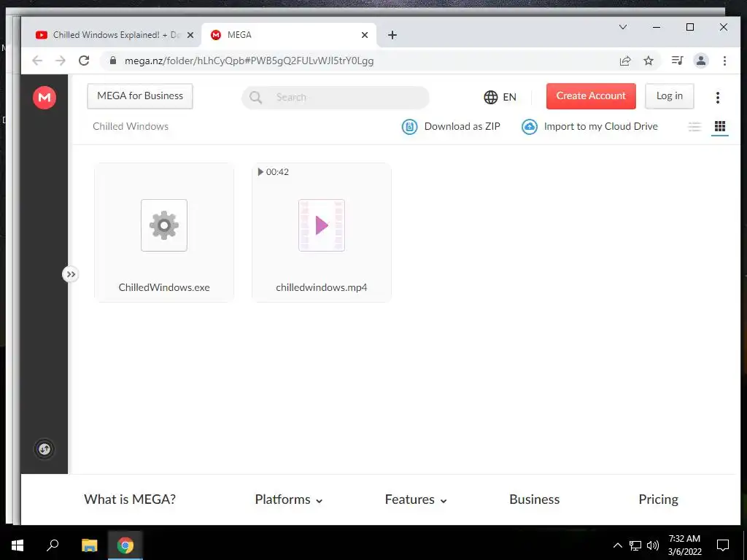The image size is (747, 560).
Task: Click the gear icon of ChilledWindows.exe
Action: (x=164, y=225)
